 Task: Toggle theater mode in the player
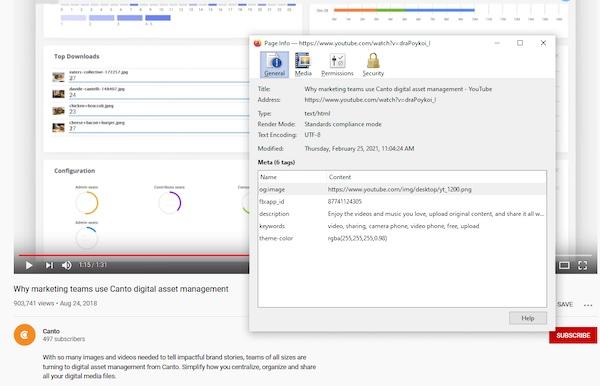point(564,265)
